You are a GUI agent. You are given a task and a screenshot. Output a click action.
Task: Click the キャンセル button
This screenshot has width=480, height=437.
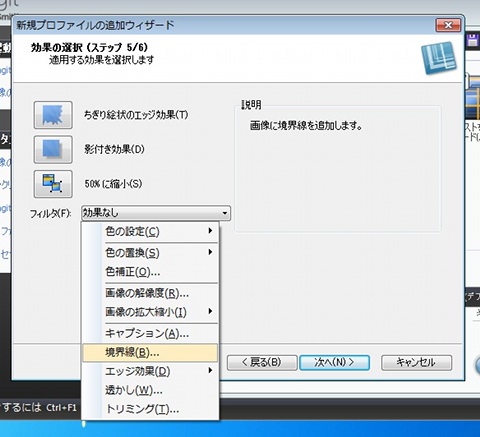coord(416,362)
